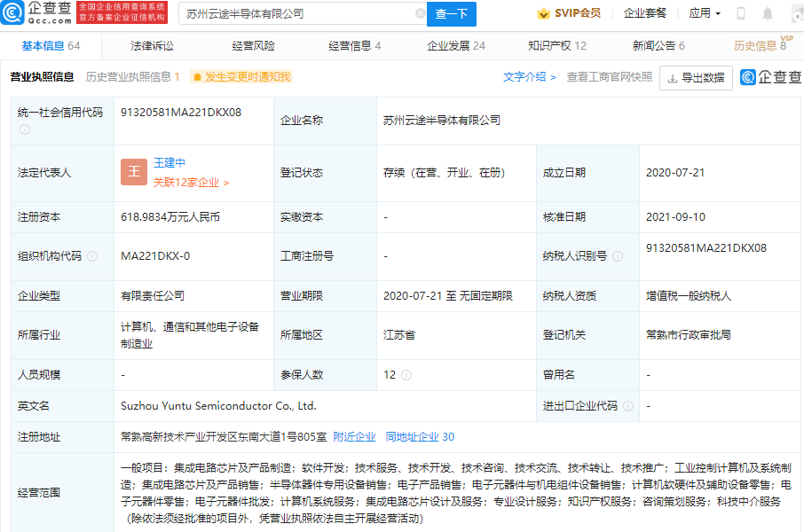This screenshot has height=532, width=804.
Task: Click the orange 王 avatar of legal representative
Action: (x=134, y=172)
